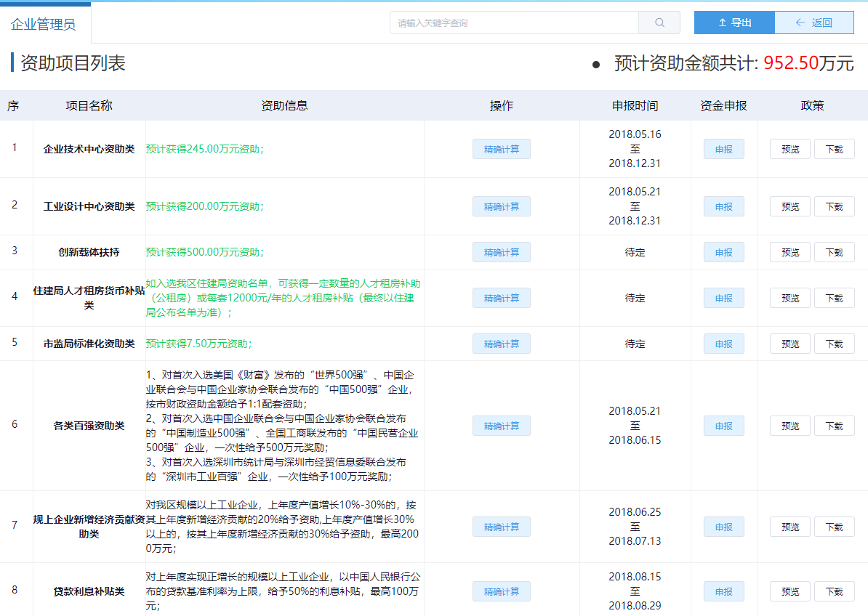Click the 申报时间 column header
The height and width of the screenshot is (616, 868).
635,106
